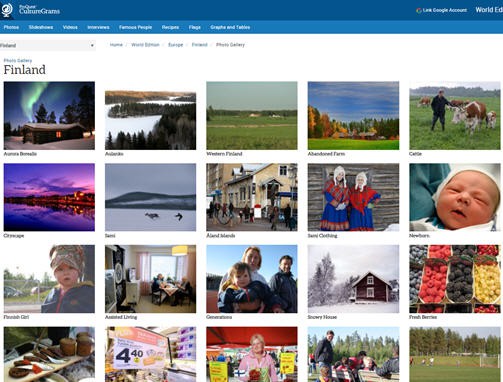Viewport: 503px width, 382px height.
Task: Select Famous People in navigation bar
Action: [x=135, y=27]
